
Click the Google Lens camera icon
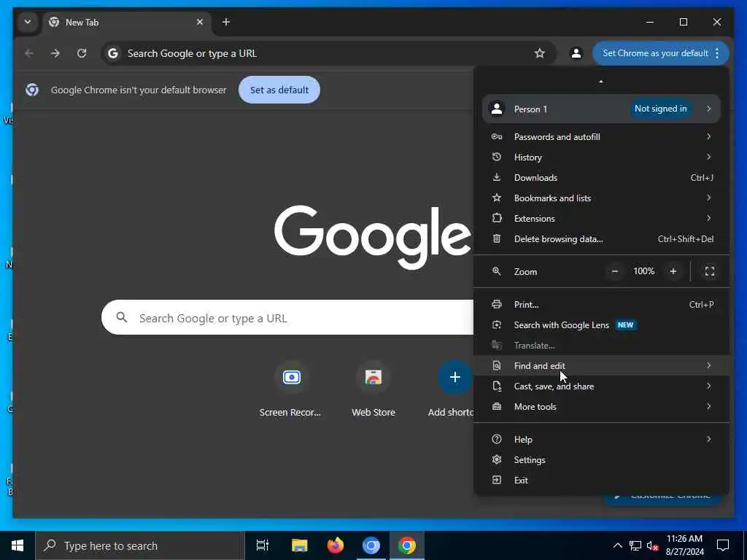496,324
